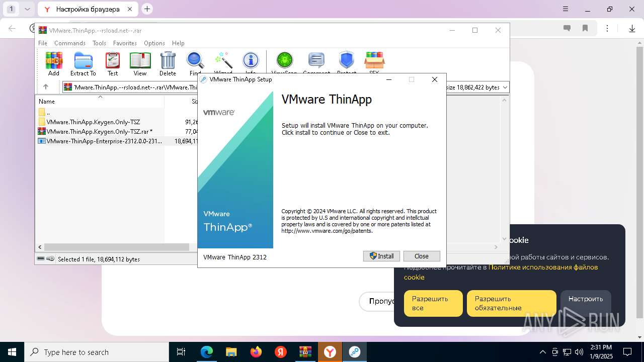Open the notification center icon
This screenshot has height=362, width=644.
(x=627, y=352)
